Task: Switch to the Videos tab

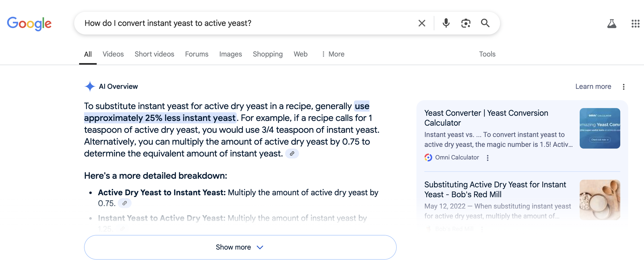Action: (113, 54)
